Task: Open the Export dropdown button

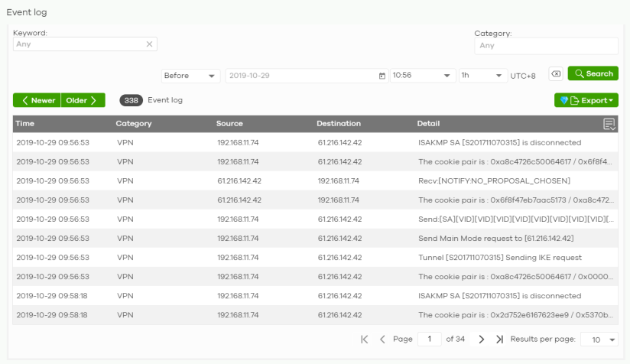Action: tap(586, 100)
